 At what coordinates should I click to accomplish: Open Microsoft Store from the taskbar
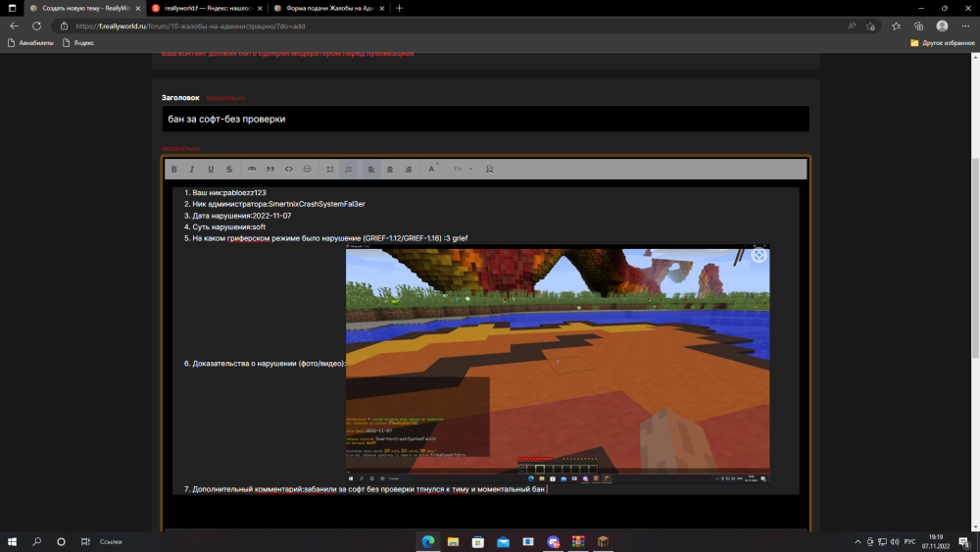[x=478, y=541]
